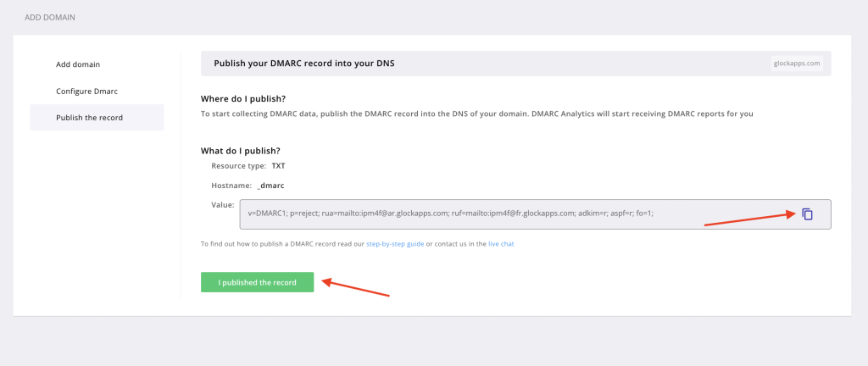Click the 'Resource type:' label
This screenshot has width=868, height=366.
coord(238,165)
